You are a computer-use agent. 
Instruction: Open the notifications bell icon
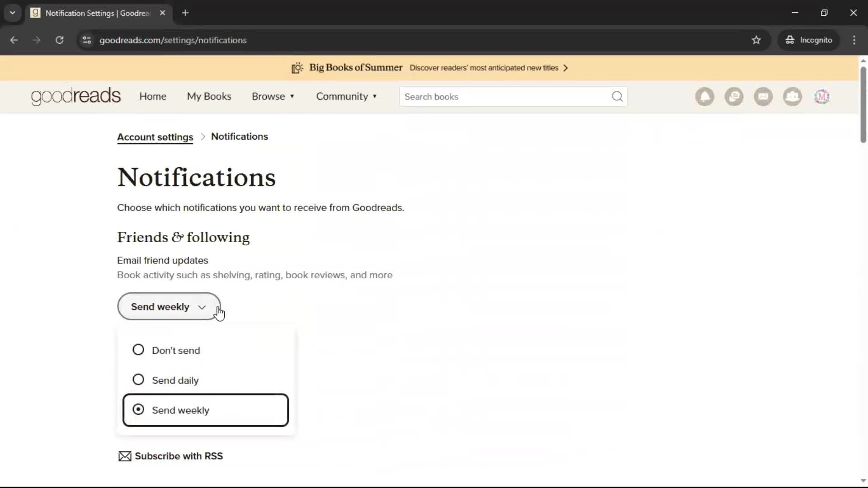[x=705, y=97]
